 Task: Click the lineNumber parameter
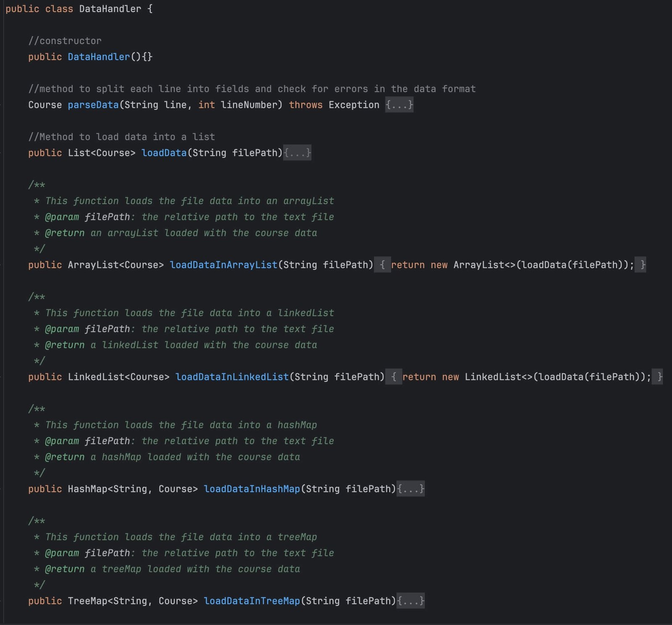[249, 105]
